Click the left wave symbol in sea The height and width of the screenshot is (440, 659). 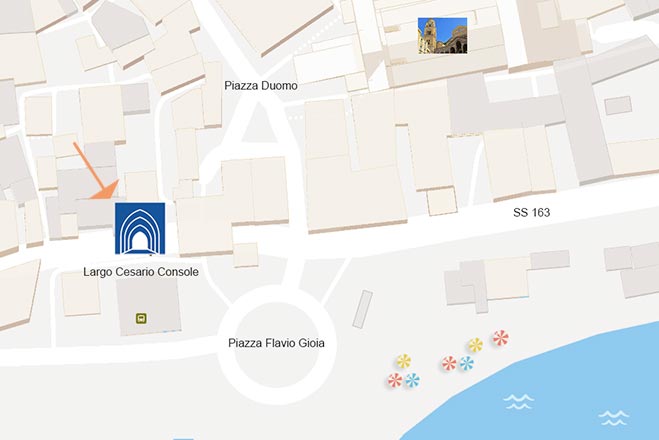coord(519,401)
